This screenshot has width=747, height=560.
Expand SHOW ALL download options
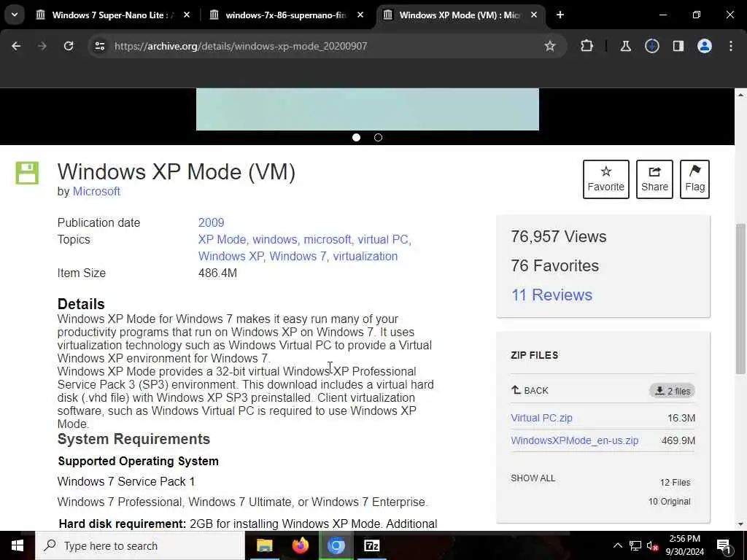point(533,478)
